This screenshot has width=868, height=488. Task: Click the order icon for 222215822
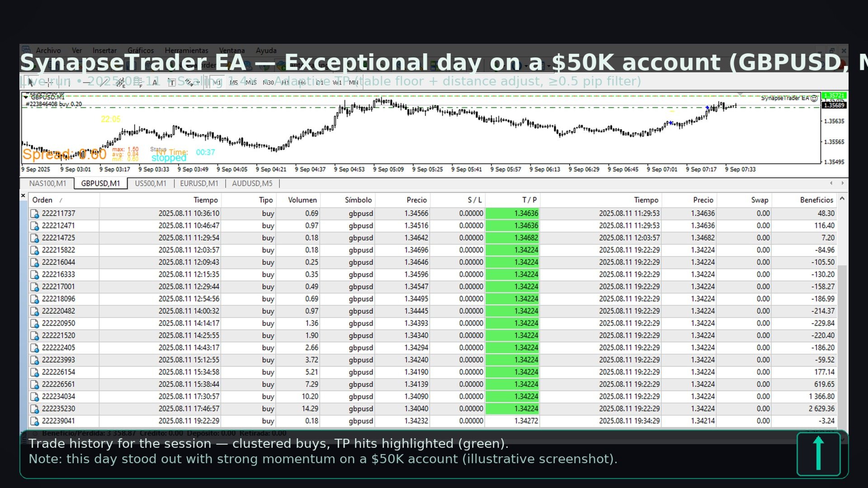(35, 250)
